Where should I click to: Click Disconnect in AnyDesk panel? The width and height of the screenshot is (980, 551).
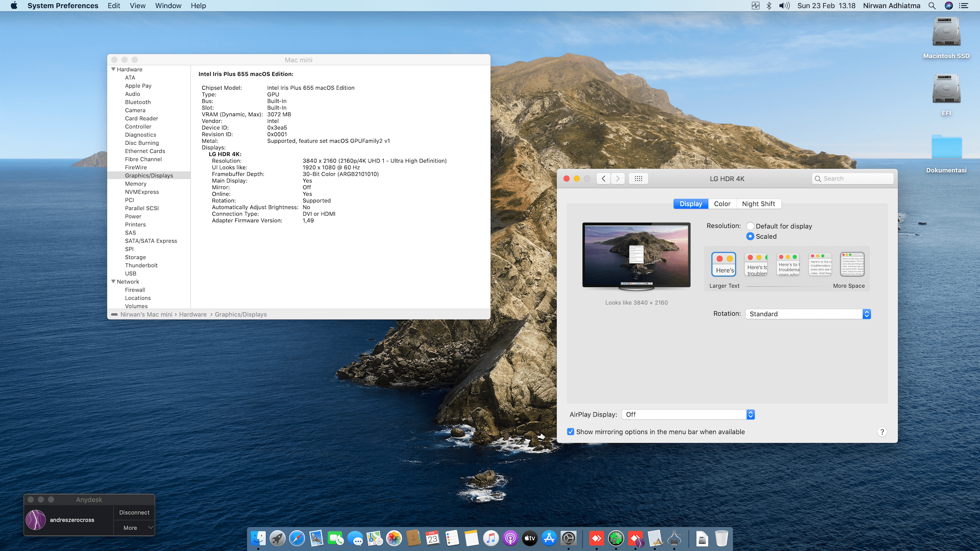(134, 512)
